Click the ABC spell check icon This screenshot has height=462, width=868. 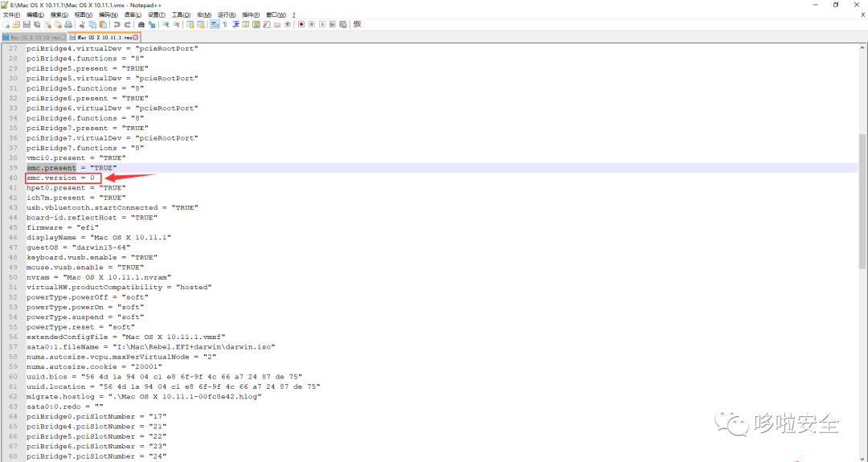(x=357, y=24)
